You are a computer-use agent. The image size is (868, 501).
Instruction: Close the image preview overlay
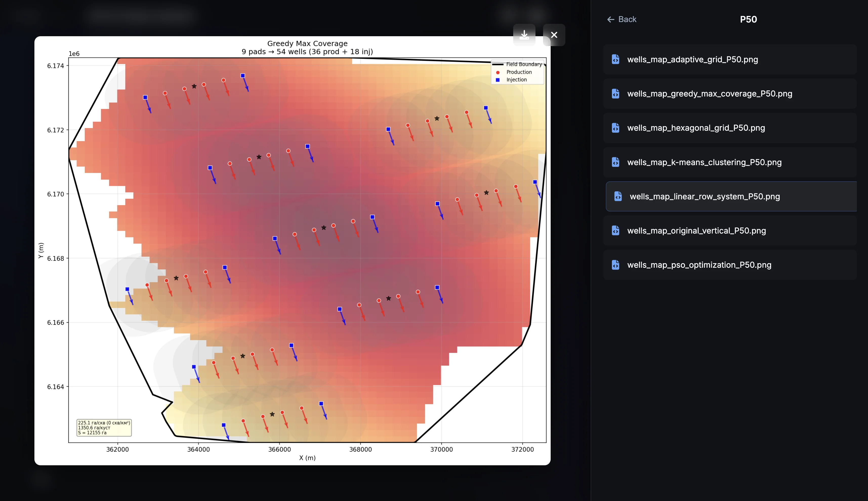[554, 35]
